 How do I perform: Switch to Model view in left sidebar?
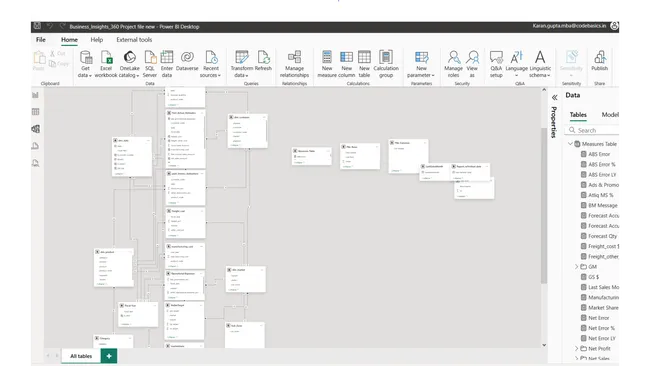[36, 129]
